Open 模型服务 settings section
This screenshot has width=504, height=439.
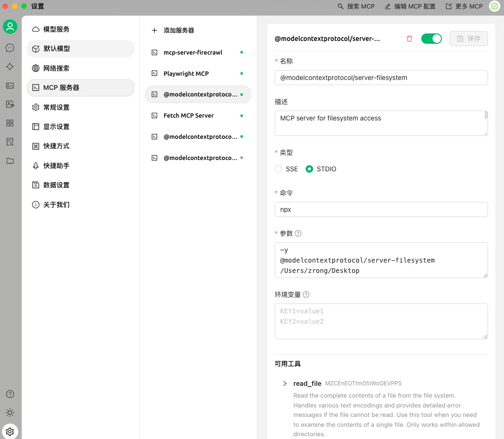coord(80,29)
